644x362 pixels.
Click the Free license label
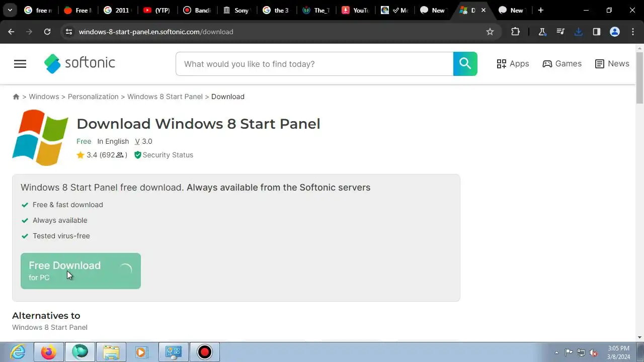pos(84,141)
